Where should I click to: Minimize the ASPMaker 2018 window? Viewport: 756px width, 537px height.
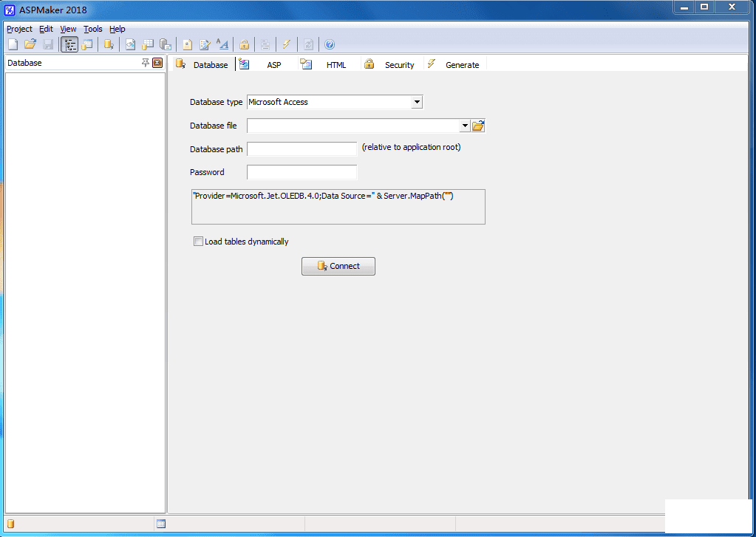684,7
